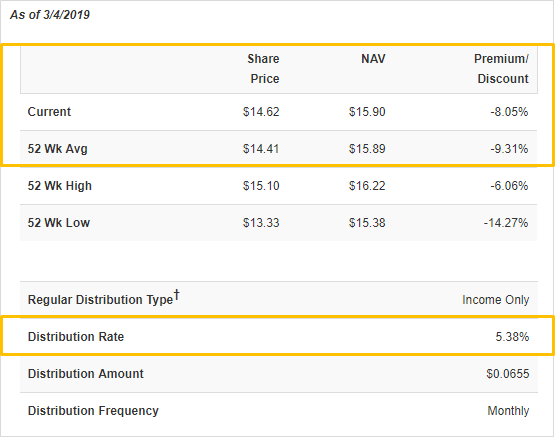Viewport: 555px width, 437px height.
Task: Click 52 week high NAV $16.22
Action: pyautogui.click(x=367, y=186)
